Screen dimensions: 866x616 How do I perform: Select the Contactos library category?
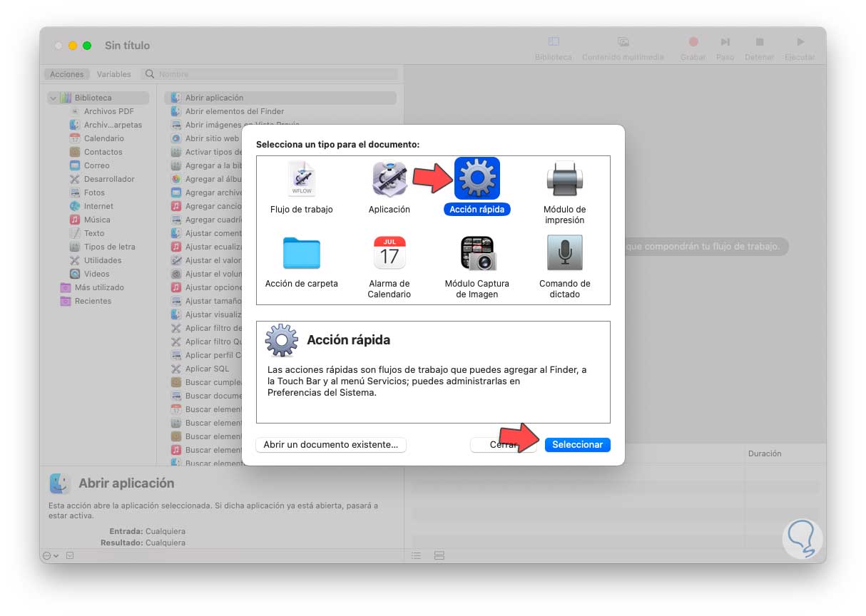[103, 152]
